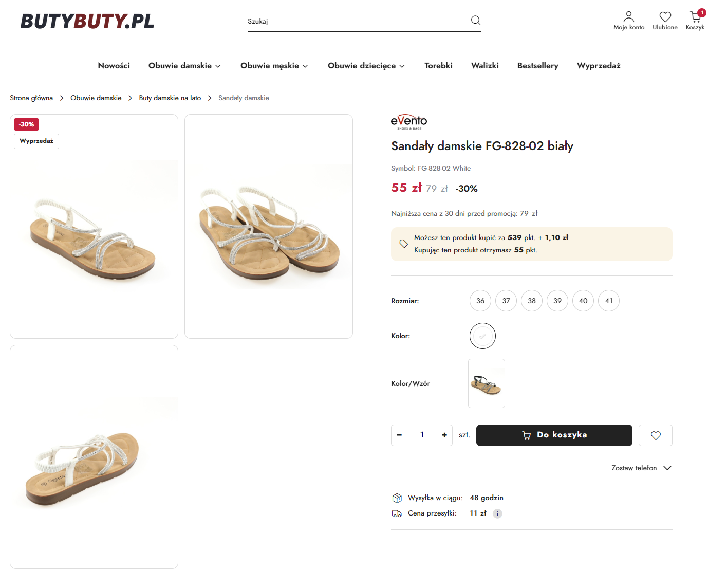Open the Koszyk cart icon
The image size is (727, 588).
pos(695,17)
